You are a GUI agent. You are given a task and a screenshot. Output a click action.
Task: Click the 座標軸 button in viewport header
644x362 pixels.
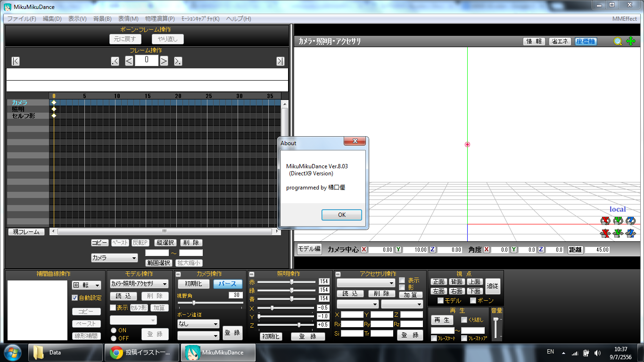coord(586,41)
